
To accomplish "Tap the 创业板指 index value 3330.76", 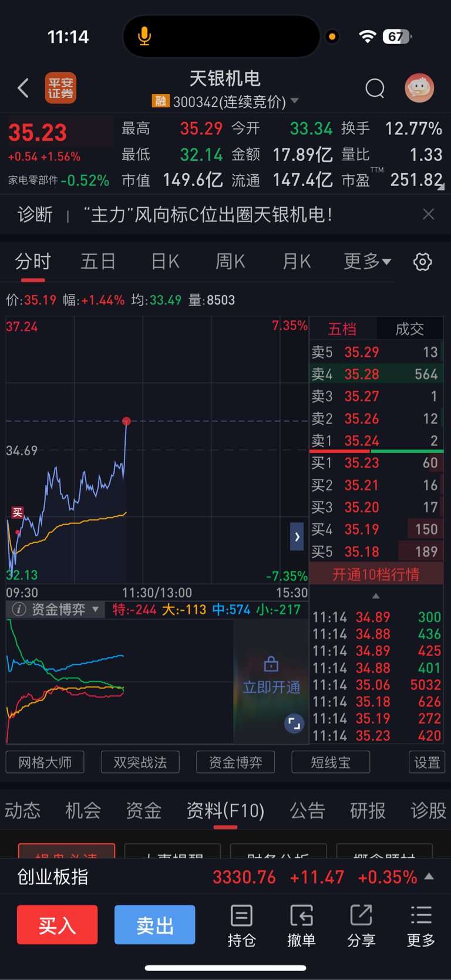I will [244, 877].
